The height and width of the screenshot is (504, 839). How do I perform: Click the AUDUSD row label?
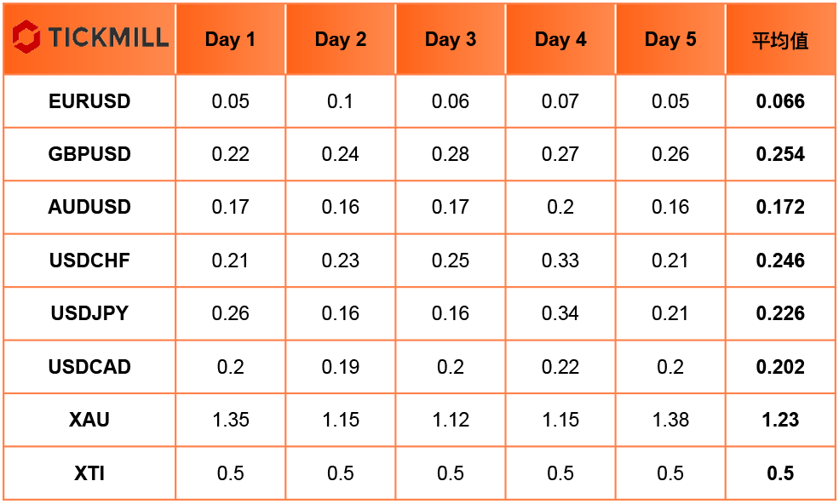(89, 208)
